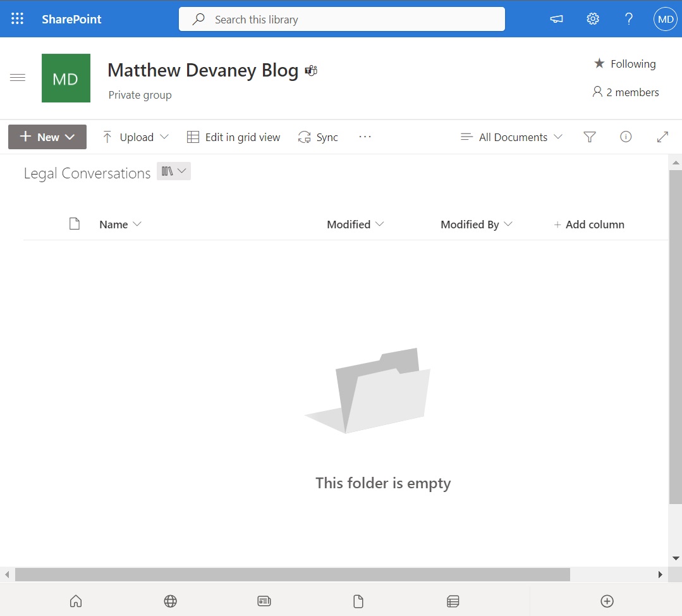The image size is (682, 616).
Task: Switch to Edit in grid view
Action: [x=233, y=137]
